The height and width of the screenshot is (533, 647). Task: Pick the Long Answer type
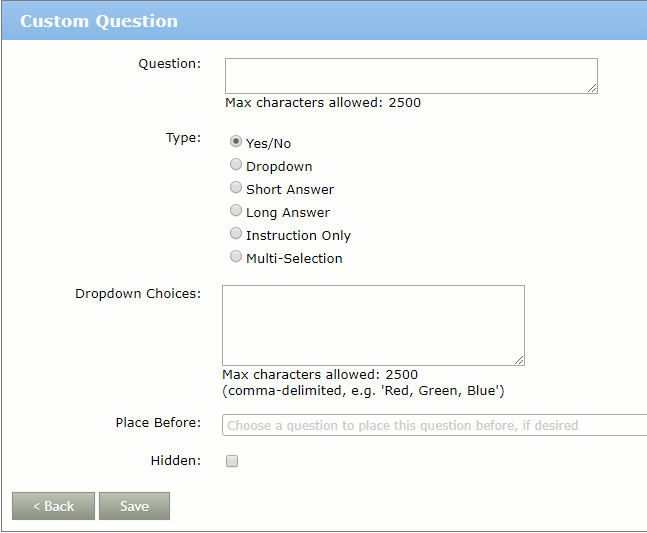236,211
